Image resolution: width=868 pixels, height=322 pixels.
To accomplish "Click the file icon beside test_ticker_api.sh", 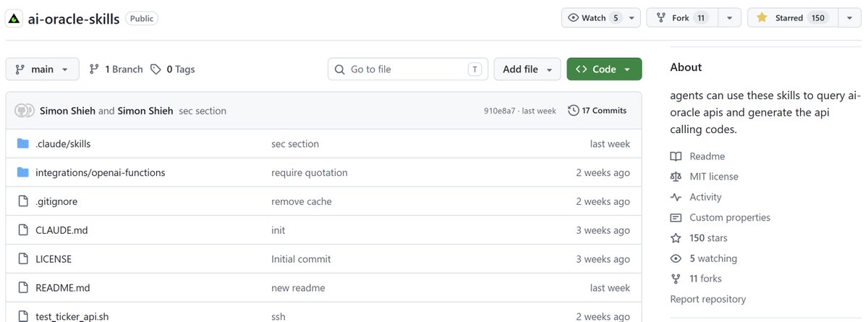I will tap(22, 316).
